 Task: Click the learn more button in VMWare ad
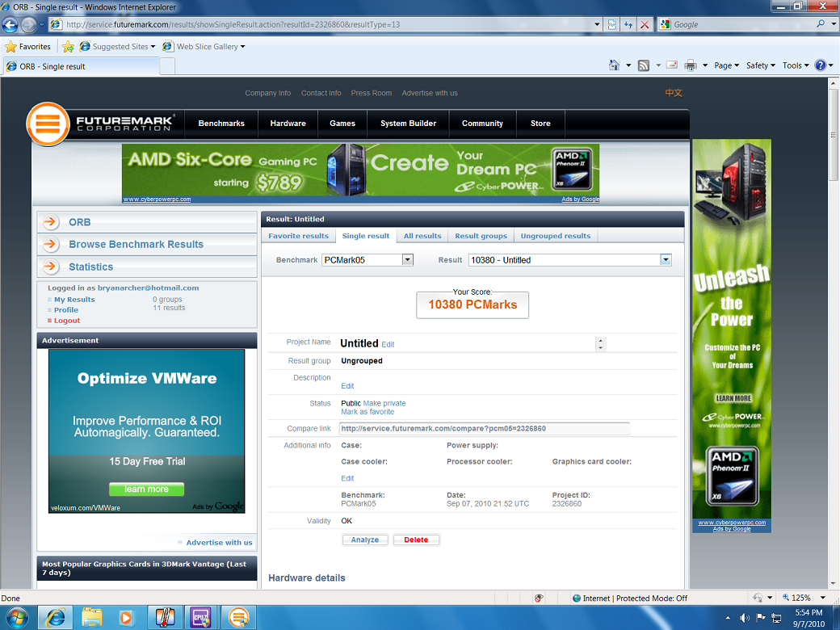[x=146, y=489]
